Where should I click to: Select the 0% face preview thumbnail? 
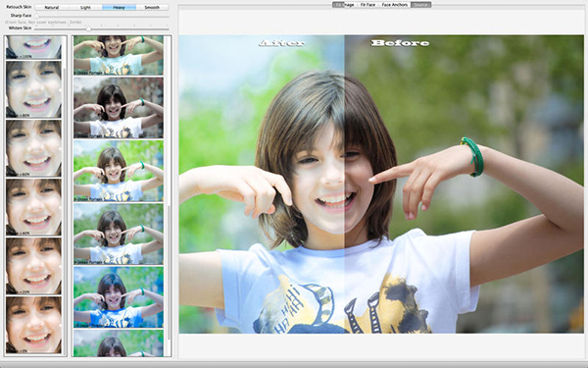click(x=33, y=325)
